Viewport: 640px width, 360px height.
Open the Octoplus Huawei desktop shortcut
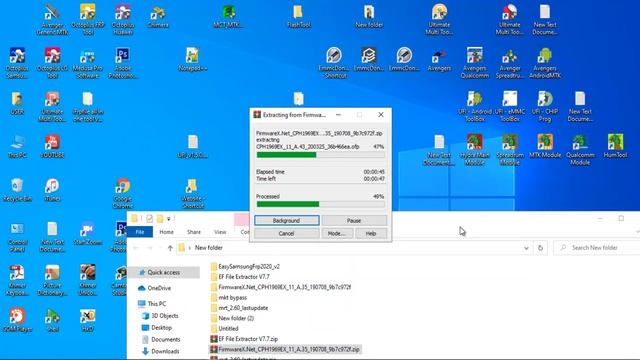[123, 19]
